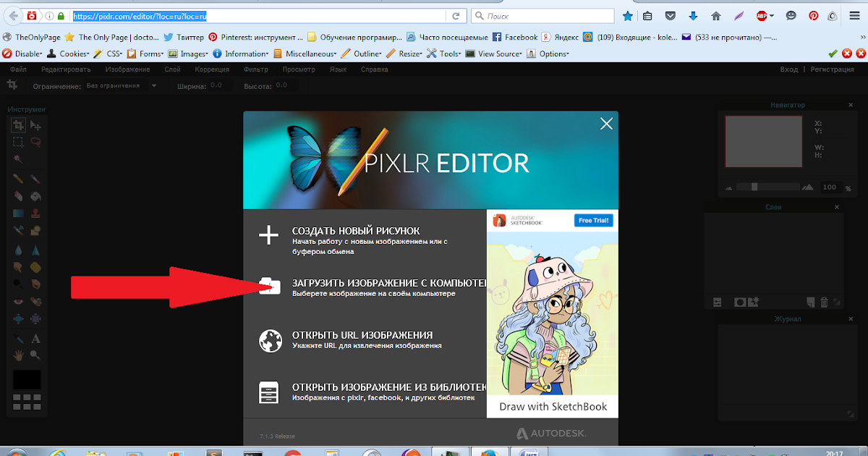Select the Smudge finger tool
This screenshot has width=868, height=456.
[x=19, y=266]
